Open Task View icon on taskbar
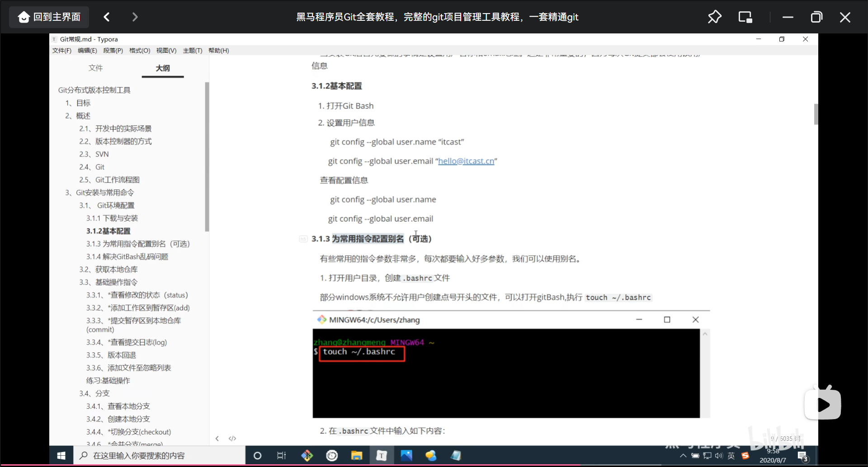Viewport: 868px width, 467px height. click(x=281, y=456)
